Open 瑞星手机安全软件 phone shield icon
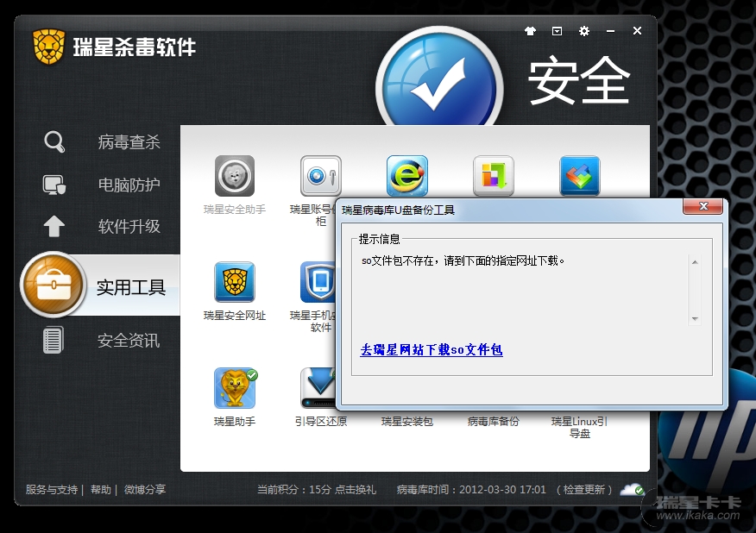Screen dimensions: 756x533 click(318, 282)
